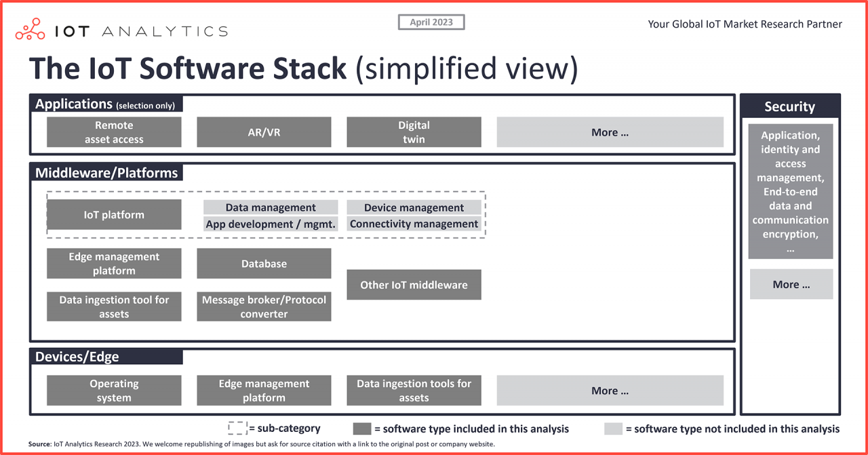
Task: Click 'Your Global IoT Market Research Partner'
Action: click(x=745, y=24)
